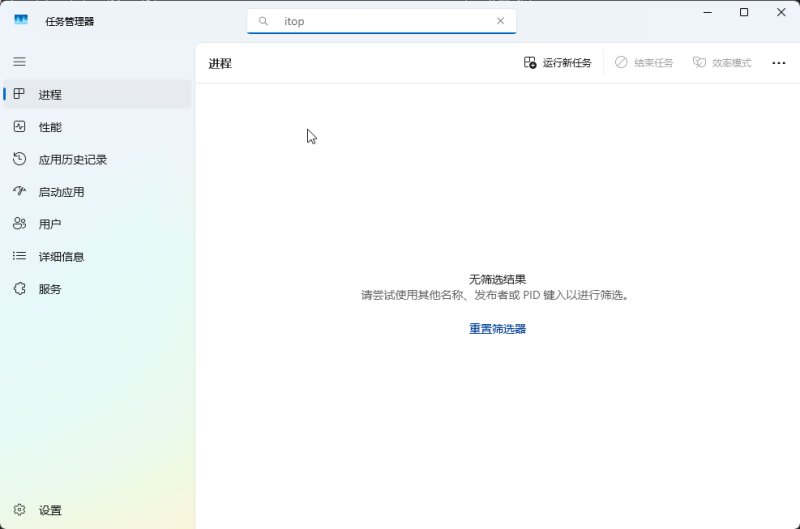Click the Task Manager app icon
800x529 pixels.
pos(21,20)
